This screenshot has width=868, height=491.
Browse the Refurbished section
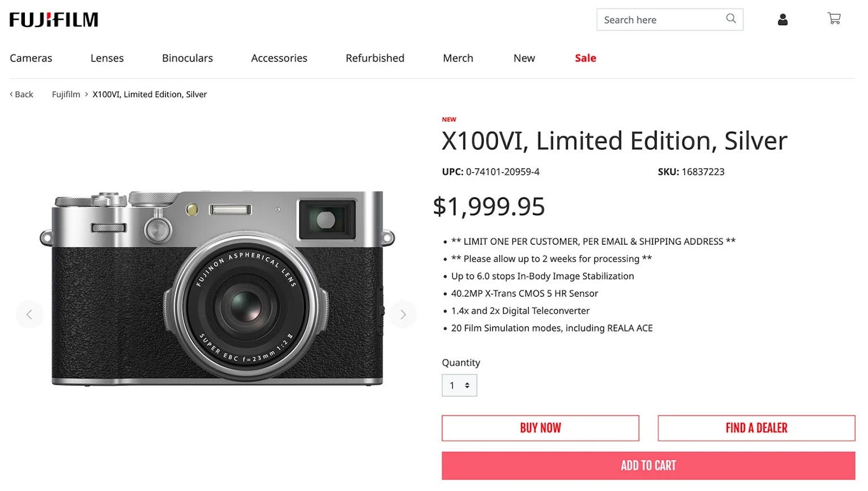coord(375,58)
